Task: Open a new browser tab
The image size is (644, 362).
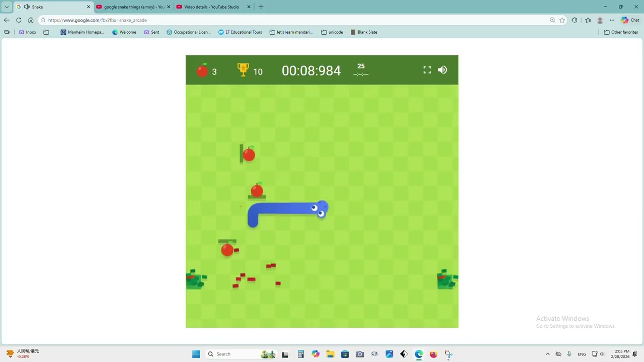Action: [261, 7]
